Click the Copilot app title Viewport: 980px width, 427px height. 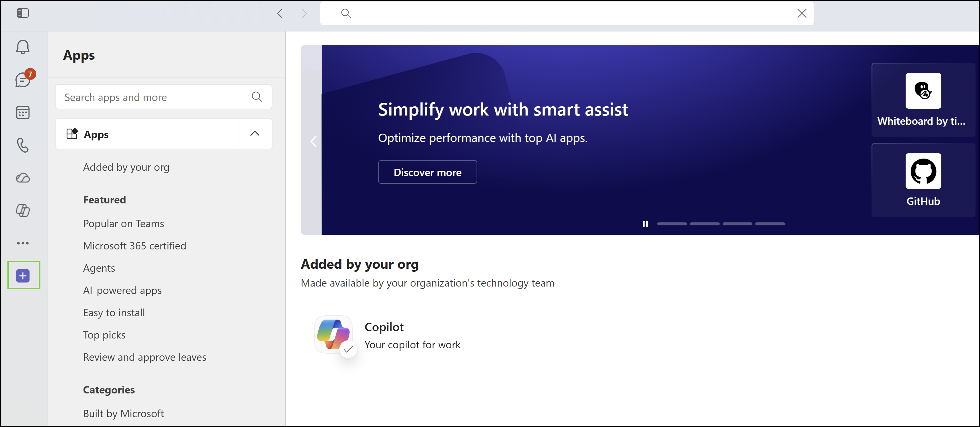(384, 327)
